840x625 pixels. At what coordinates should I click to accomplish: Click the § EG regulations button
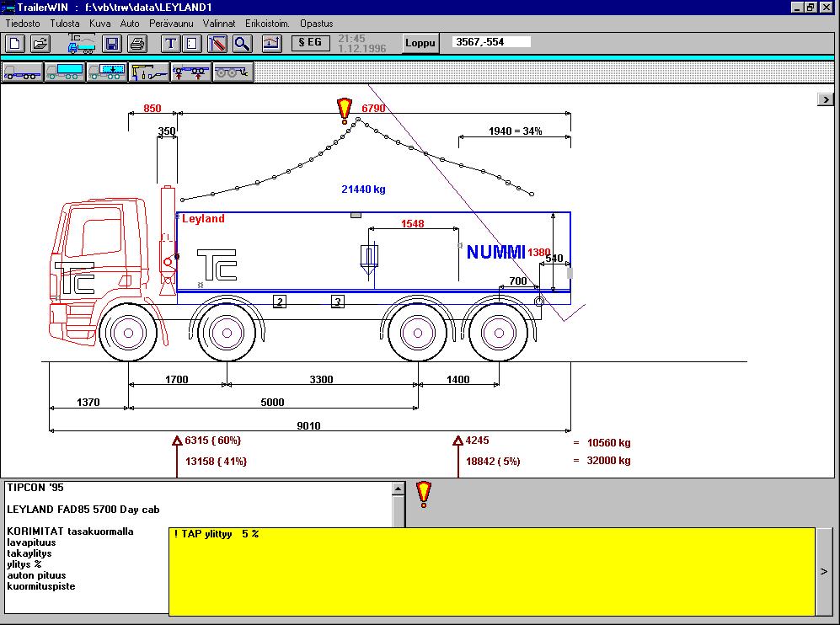[310, 43]
